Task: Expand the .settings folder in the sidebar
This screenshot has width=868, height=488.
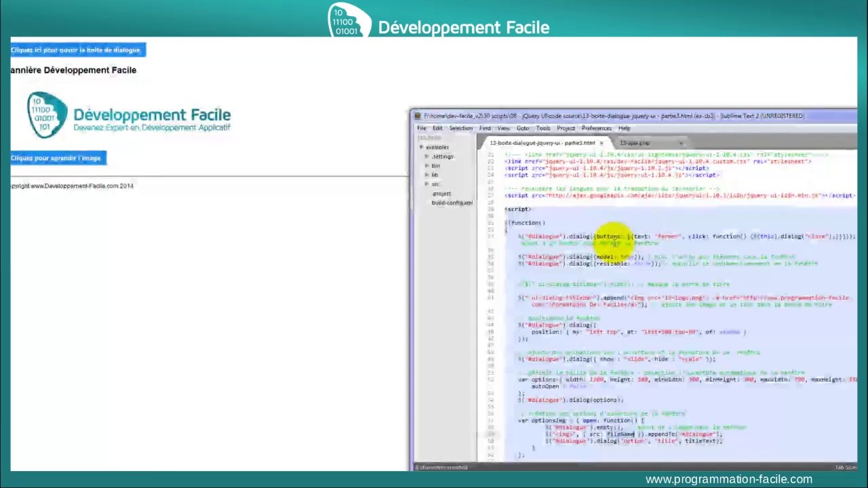Action: [x=427, y=157]
